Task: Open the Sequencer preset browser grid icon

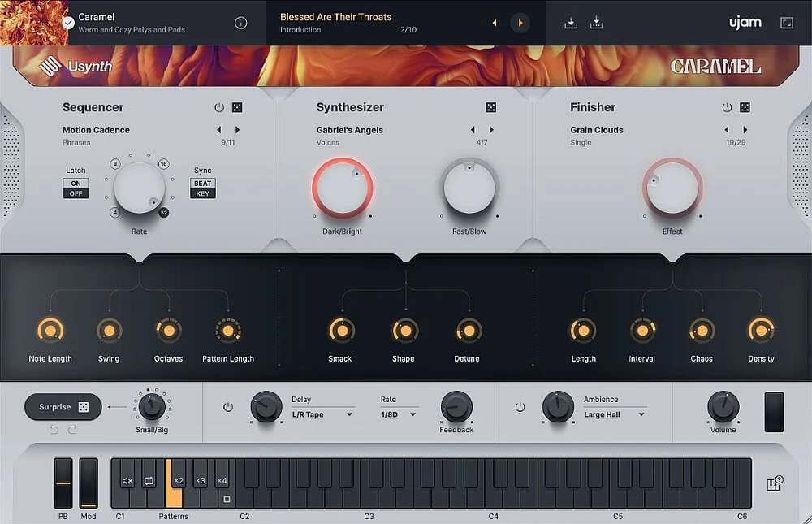Action: 235,106
